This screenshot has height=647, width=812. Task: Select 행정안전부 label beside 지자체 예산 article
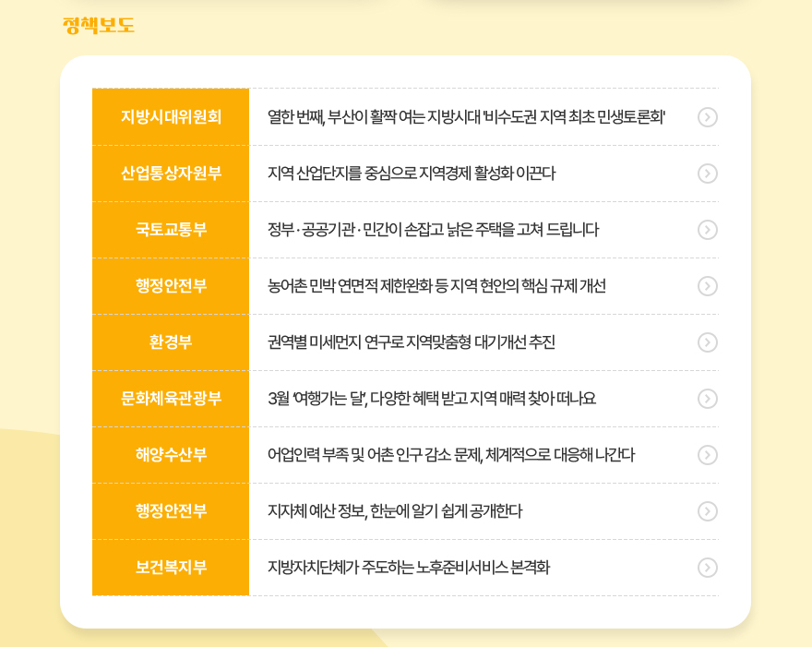click(171, 511)
